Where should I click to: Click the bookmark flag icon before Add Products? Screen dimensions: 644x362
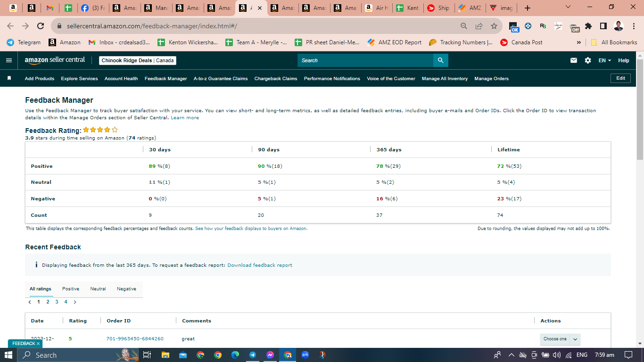(x=9, y=78)
